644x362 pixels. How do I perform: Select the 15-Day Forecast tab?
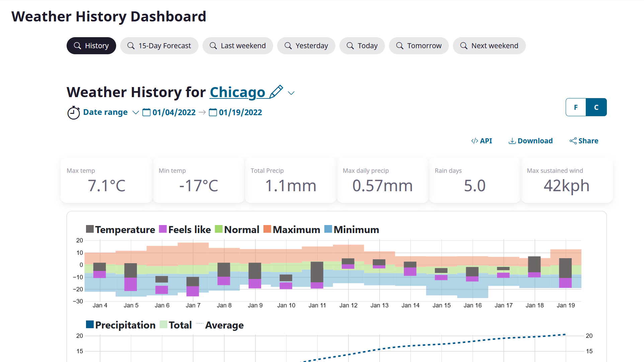(159, 46)
